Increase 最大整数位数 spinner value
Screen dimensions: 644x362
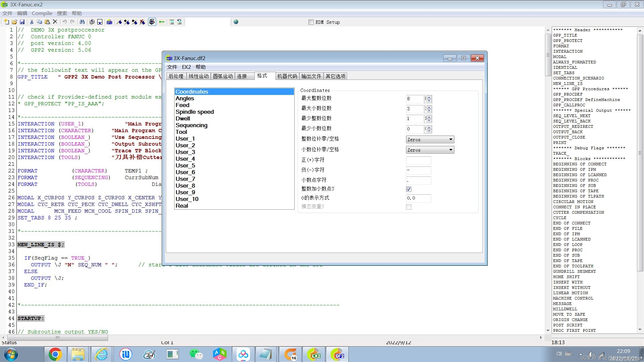pos(429,97)
